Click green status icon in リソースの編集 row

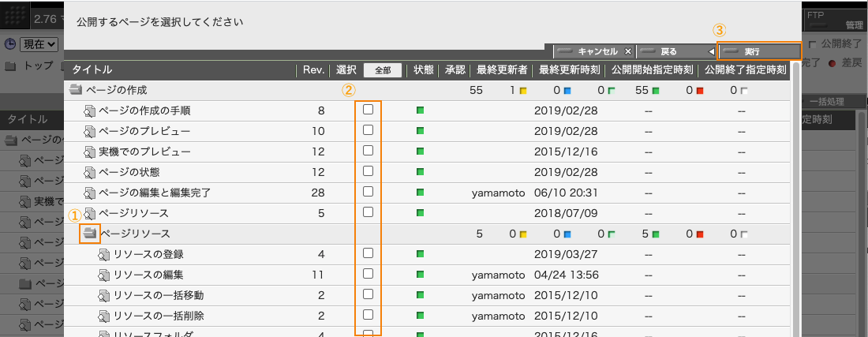[421, 275]
